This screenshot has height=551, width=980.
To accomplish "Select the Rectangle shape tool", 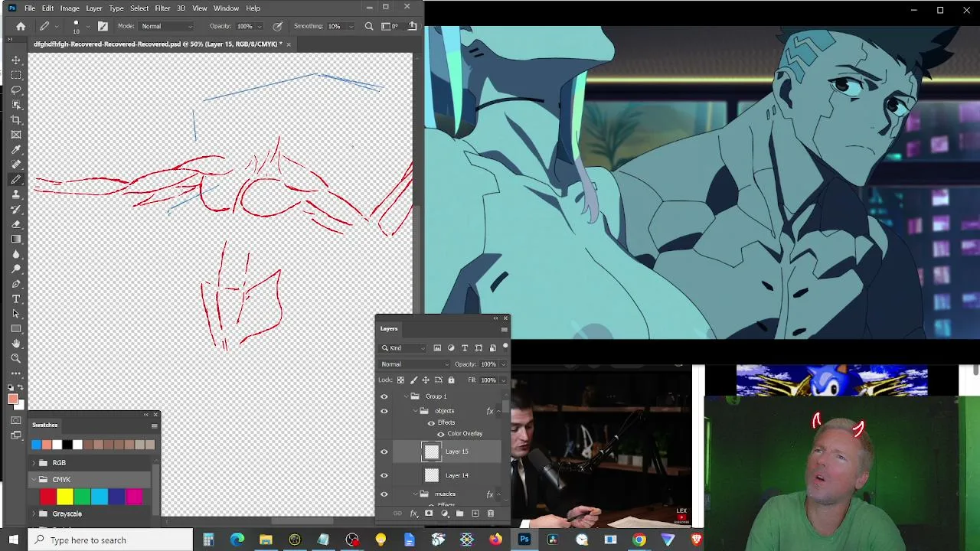I will [16, 328].
